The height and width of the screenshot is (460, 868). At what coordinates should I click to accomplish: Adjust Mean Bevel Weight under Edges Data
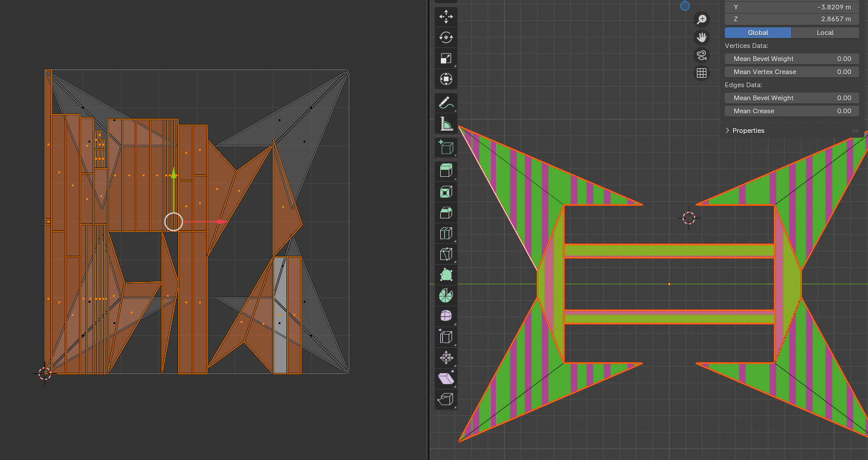click(792, 98)
